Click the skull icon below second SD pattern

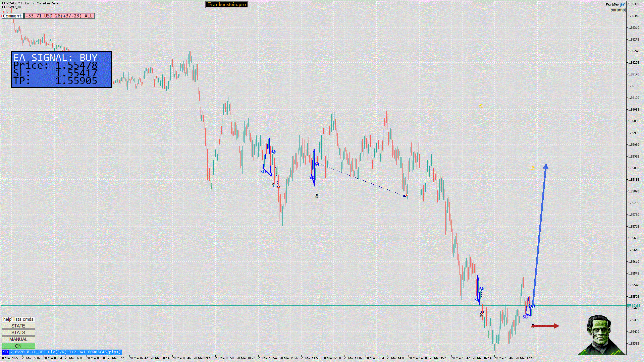(317, 196)
